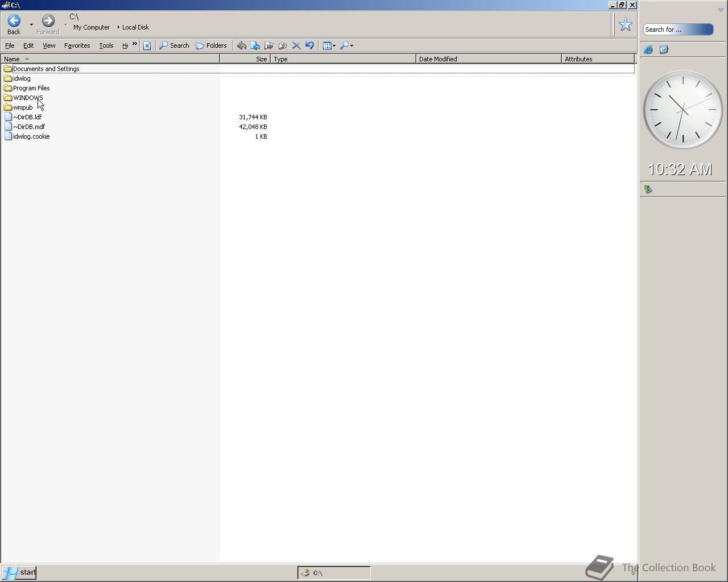This screenshot has height=582, width=728.
Task: Click the Undo arrow toolbar icon
Action: (x=309, y=45)
